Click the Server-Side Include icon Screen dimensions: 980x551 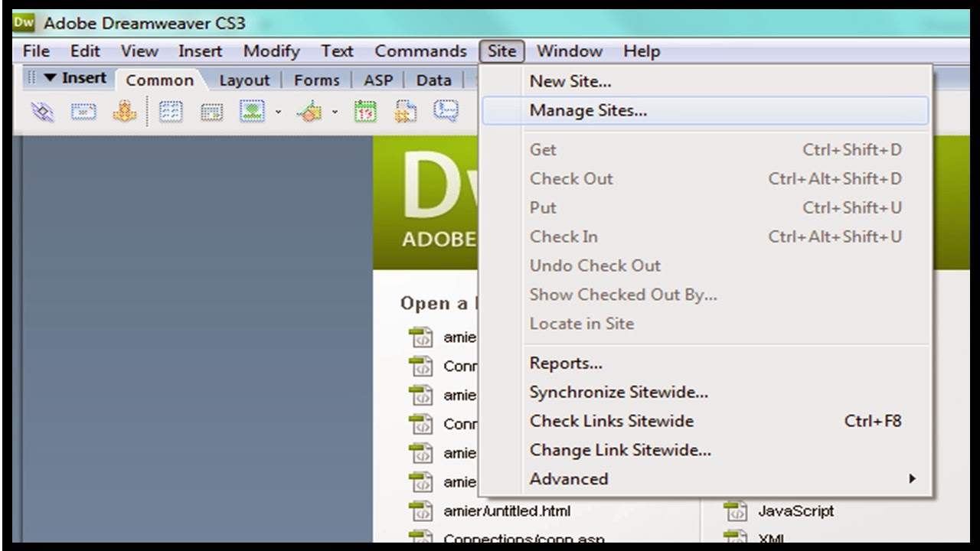click(x=406, y=112)
